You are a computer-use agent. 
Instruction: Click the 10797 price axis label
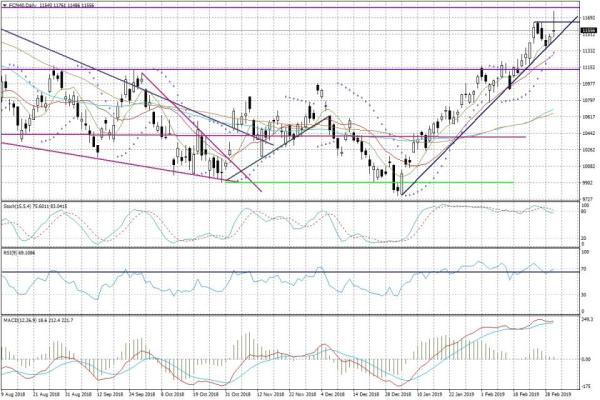click(587, 101)
